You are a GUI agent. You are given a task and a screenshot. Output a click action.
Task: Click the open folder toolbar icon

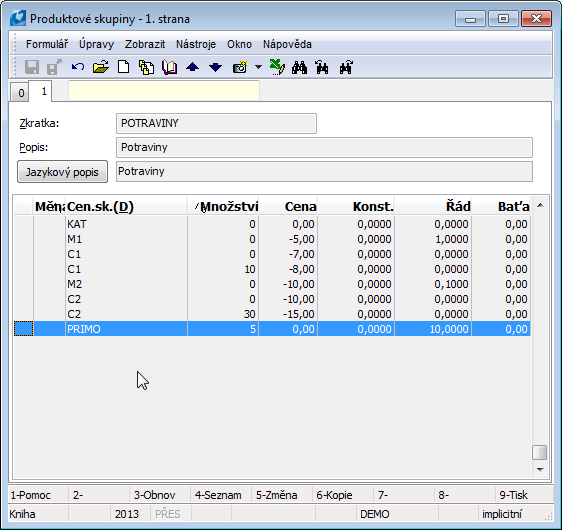pos(101,67)
